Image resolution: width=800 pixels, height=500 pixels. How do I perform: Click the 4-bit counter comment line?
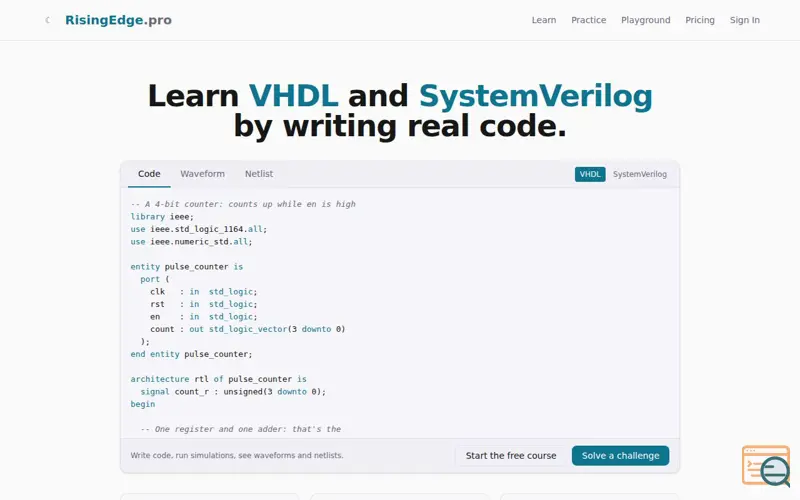[243, 204]
